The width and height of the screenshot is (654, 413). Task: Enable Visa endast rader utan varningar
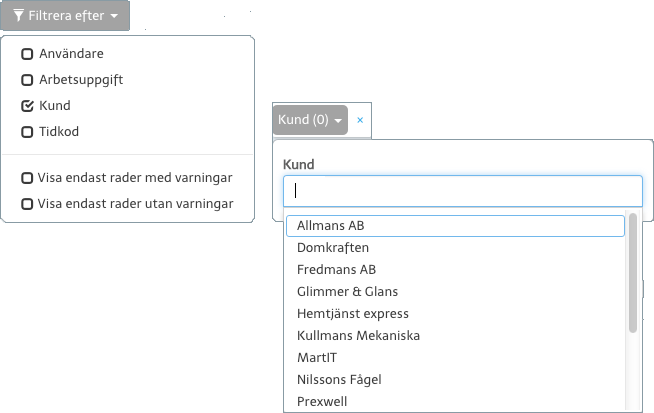27,204
